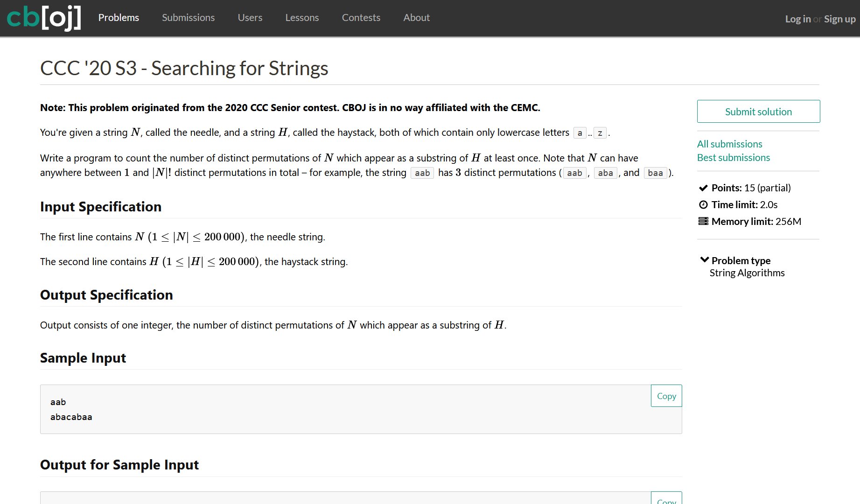Click the 'Output for Sample Input' heading
860x504 pixels.
click(119, 465)
